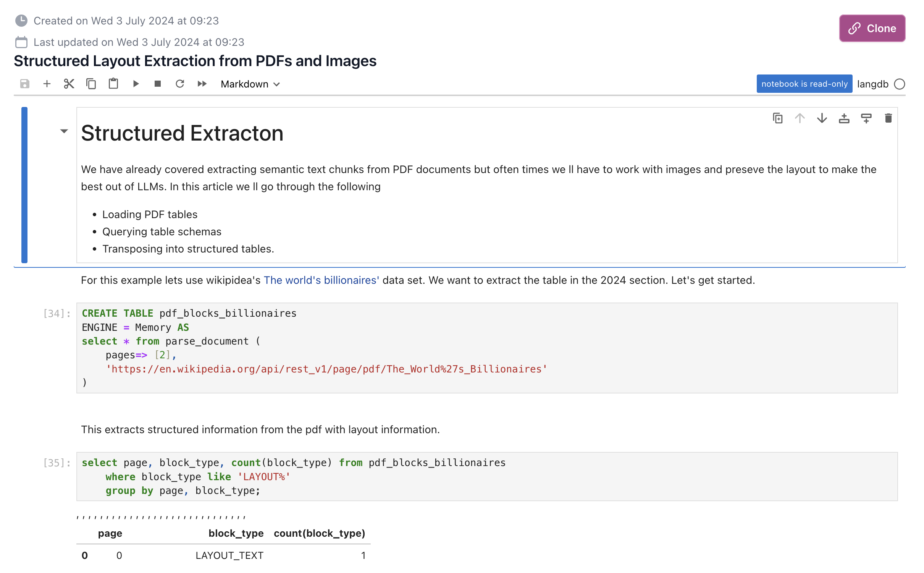Interrupt the kernel with the stop icon

point(158,84)
